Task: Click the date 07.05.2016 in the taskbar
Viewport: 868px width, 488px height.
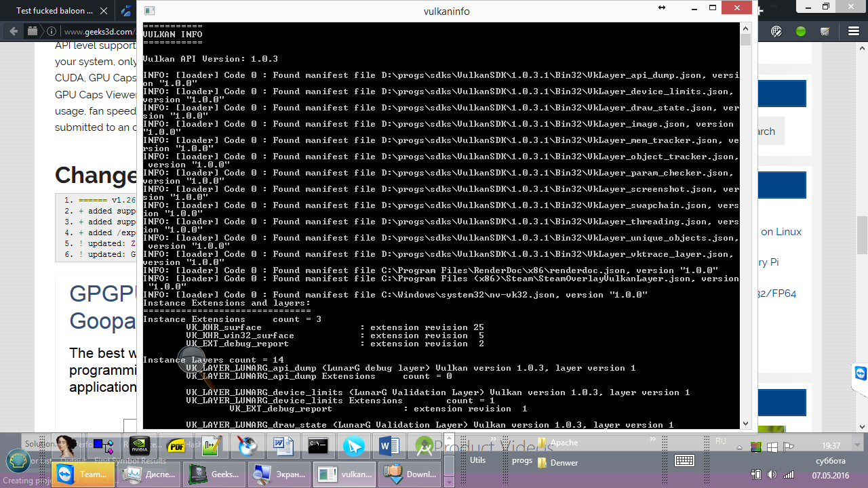Action: point(831,474)
